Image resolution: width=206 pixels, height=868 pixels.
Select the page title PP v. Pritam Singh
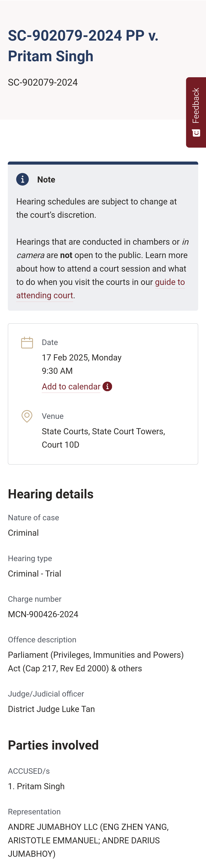point(83,46)
